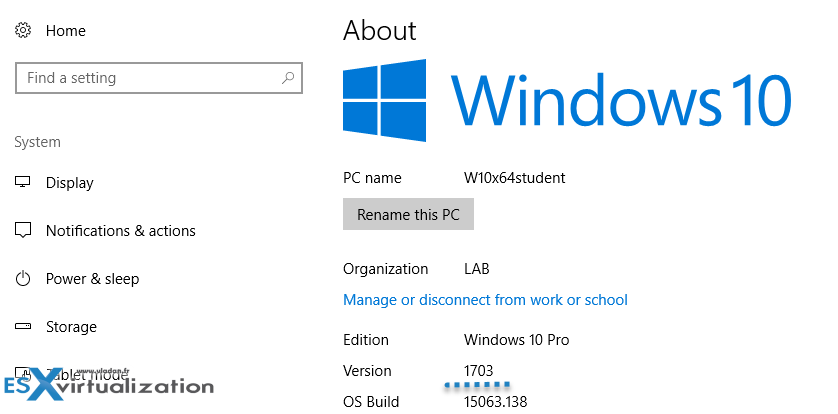Click the Power & sleep icon
This screenshot has width=838, height=414.
[x=23, y=278]
